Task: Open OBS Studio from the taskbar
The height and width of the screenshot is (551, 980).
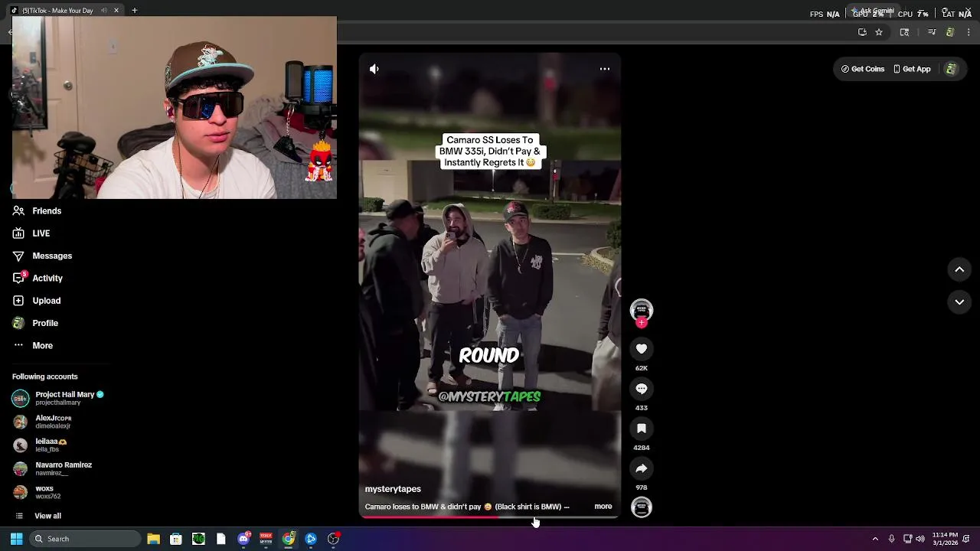Action: point(333,539)
